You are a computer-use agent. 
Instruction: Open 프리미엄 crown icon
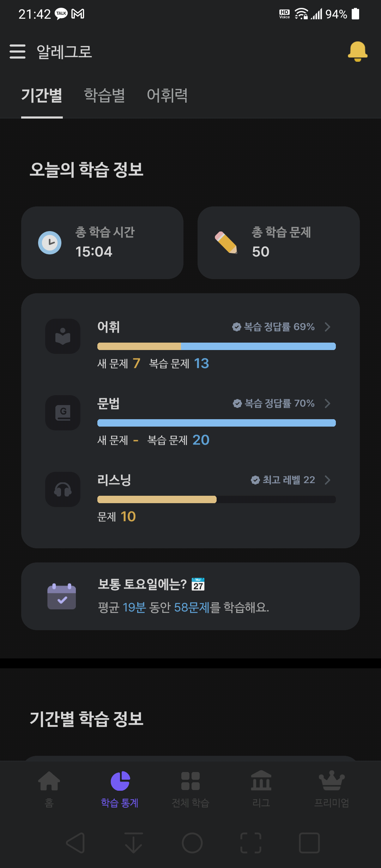[x=332, y=780]
